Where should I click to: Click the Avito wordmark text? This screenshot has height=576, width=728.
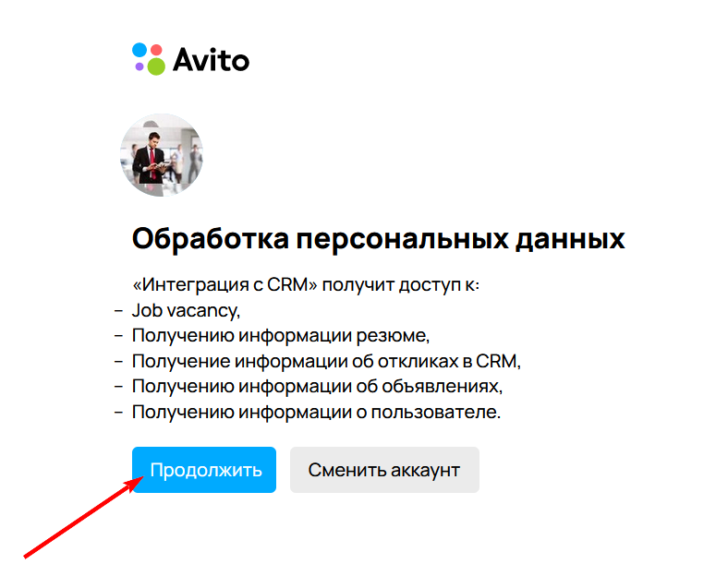click(212, 59)
